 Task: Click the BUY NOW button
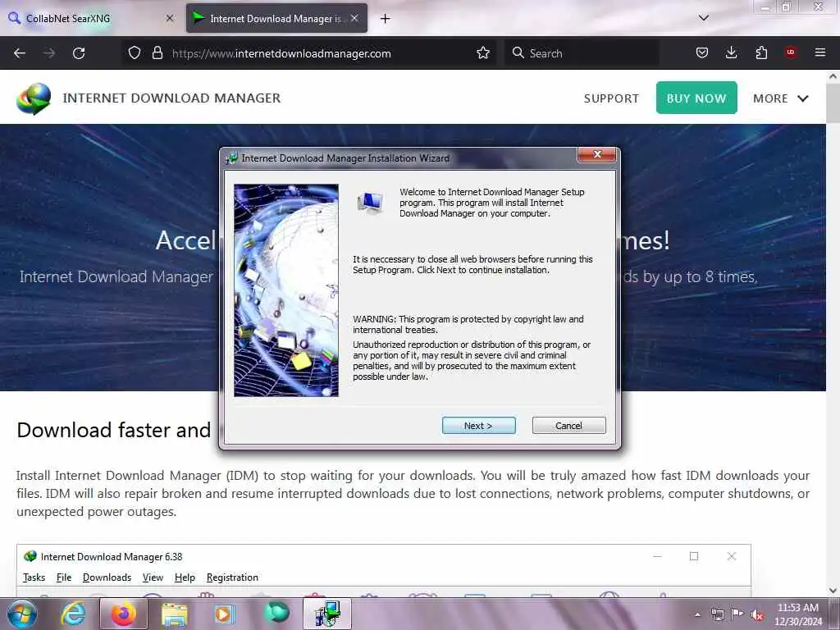click(696, 98)
